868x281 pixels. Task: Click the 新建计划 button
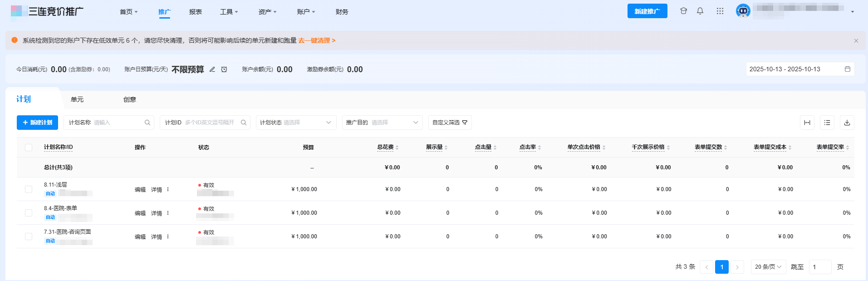37,123
